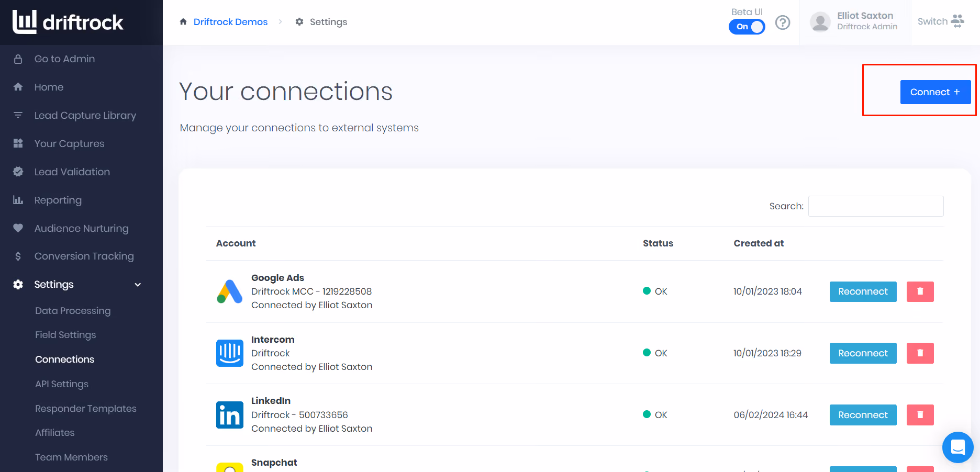Open Reporting page
Image resolution: width=980 pixels, height=472 pixels.
coord(58,200)
